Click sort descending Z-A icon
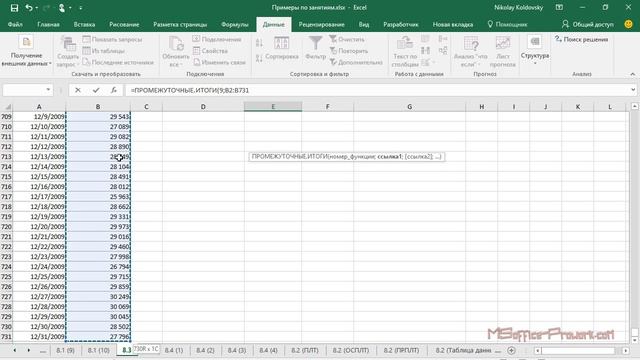The width and height of the screenshot is (640, 360). [259, 58]
